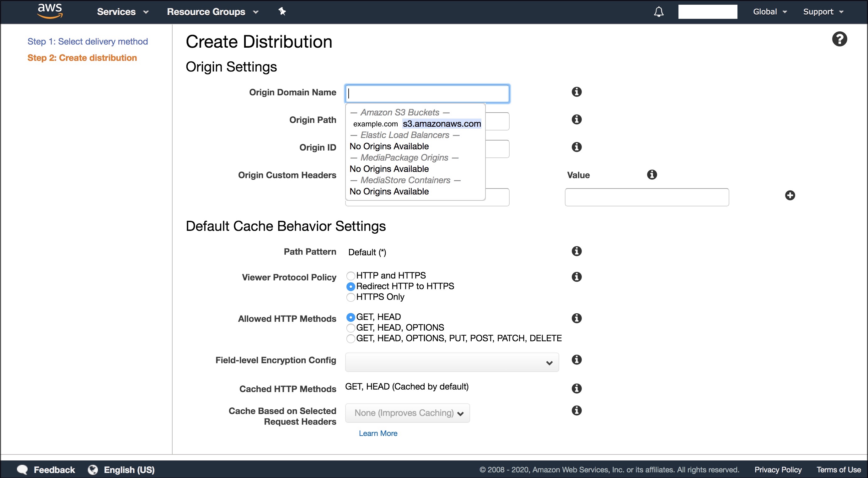This screenshot has width=868, height=478.
Task: Show info for Cache Based on Selected Headers
Action: click(576, 411)
